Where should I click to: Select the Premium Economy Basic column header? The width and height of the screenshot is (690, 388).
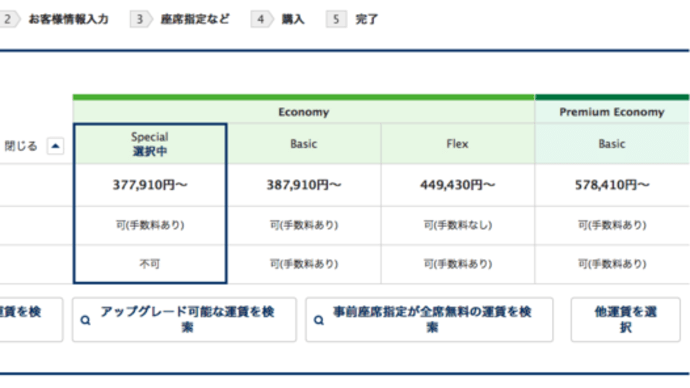pos(612,144)
